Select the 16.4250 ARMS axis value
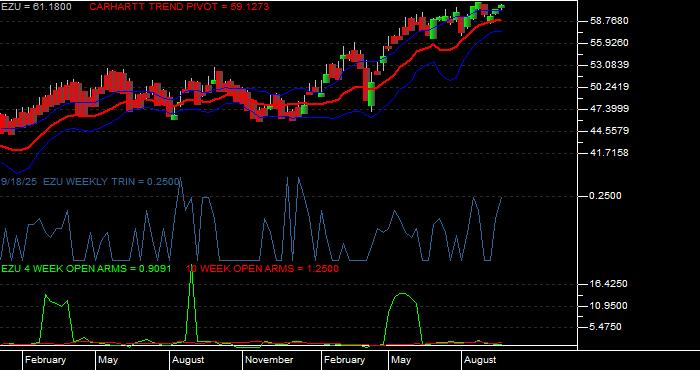700x370 pixels. click(x=609, y=284)
